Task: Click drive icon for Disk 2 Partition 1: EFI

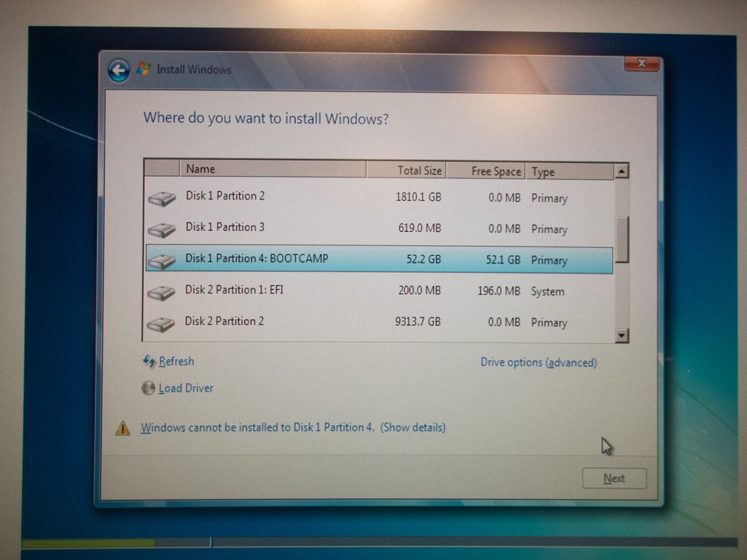Action: (x=162, y=292)
